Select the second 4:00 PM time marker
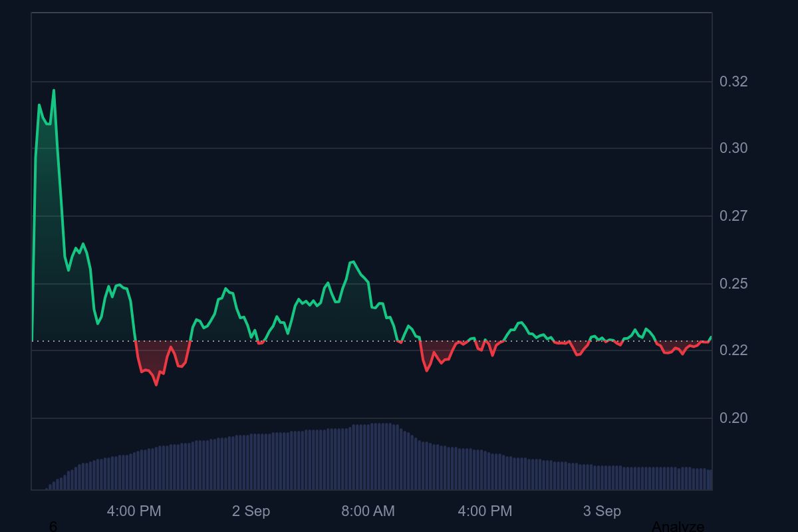Image resolution: width=798 pixels, height=532 pixels. tap(485, 511)
